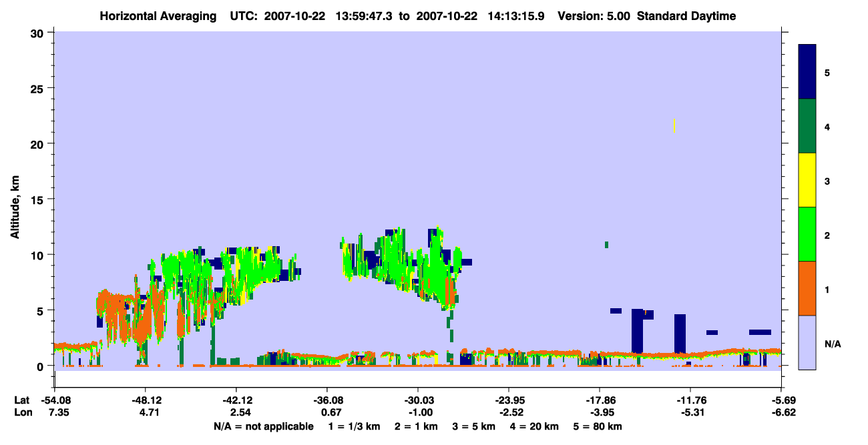
Task: Click the y-axis tick label '10'
Action: click(x=39, y=255)
